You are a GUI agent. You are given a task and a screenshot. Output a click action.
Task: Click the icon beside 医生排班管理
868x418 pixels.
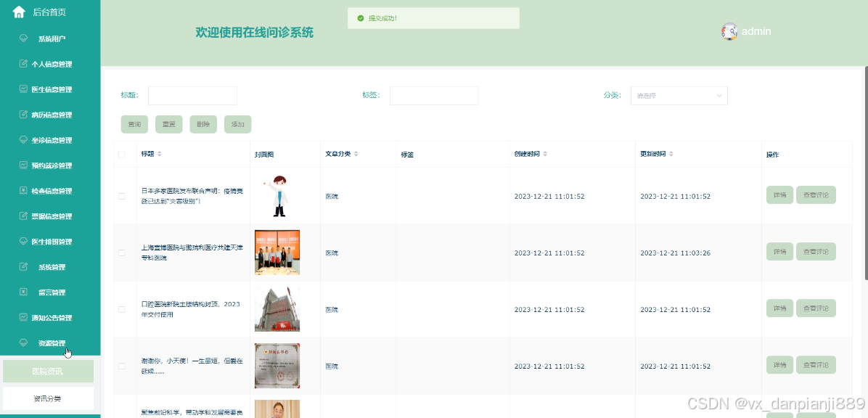tap(23, 242)
